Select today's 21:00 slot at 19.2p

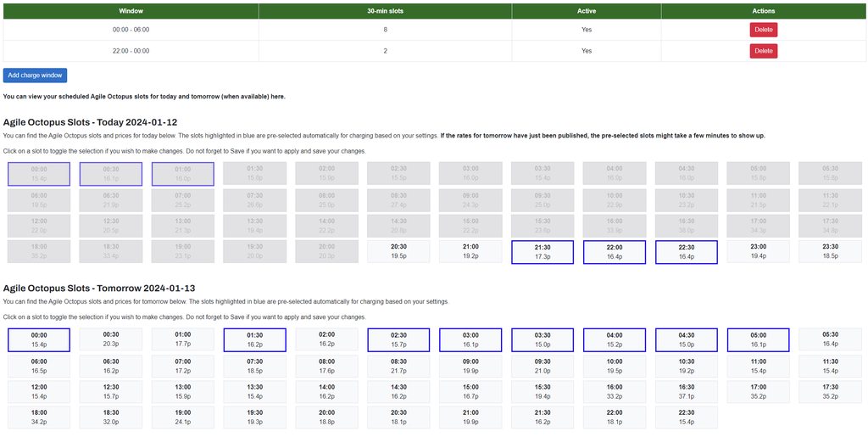pyautogui.click(x=470, y=252)
